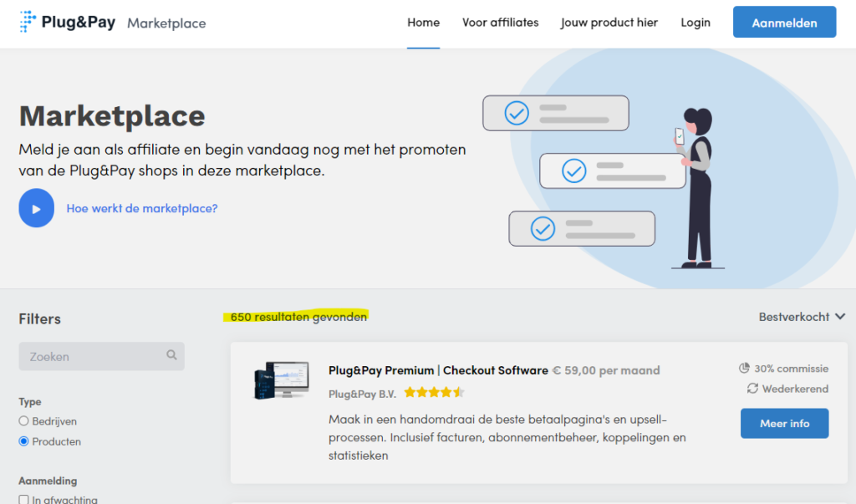Open Jouw product hier menu item

[609, 23]
